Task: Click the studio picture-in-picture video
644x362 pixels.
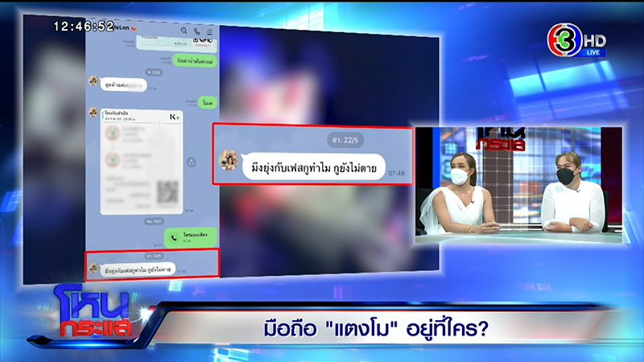Action: (518, 185)
